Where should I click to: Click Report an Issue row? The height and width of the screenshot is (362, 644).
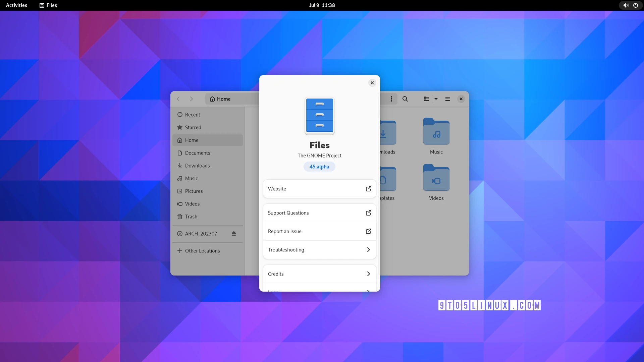[x=319, y=231]
